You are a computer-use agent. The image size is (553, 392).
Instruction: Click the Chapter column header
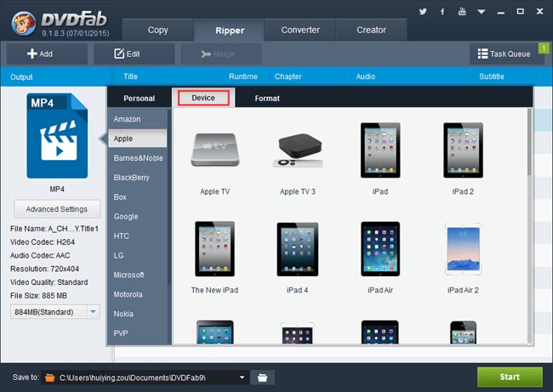pyautogui.click(x=288, y=77)
